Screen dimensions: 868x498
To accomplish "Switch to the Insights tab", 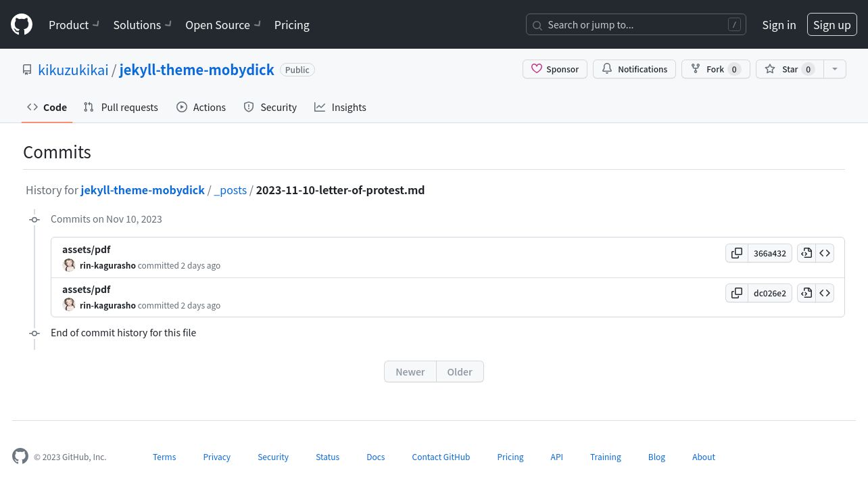I will click(340, 107).
